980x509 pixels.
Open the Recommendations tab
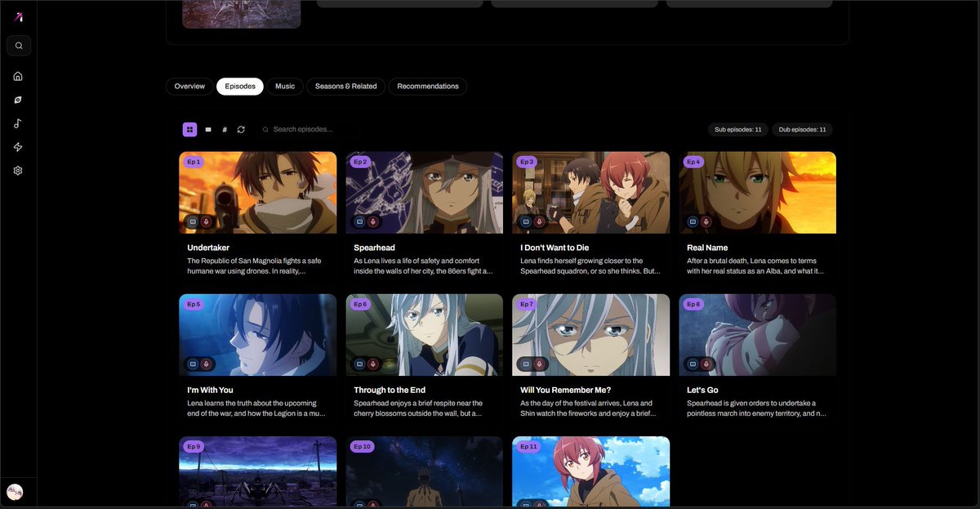(x=428, y=86)
